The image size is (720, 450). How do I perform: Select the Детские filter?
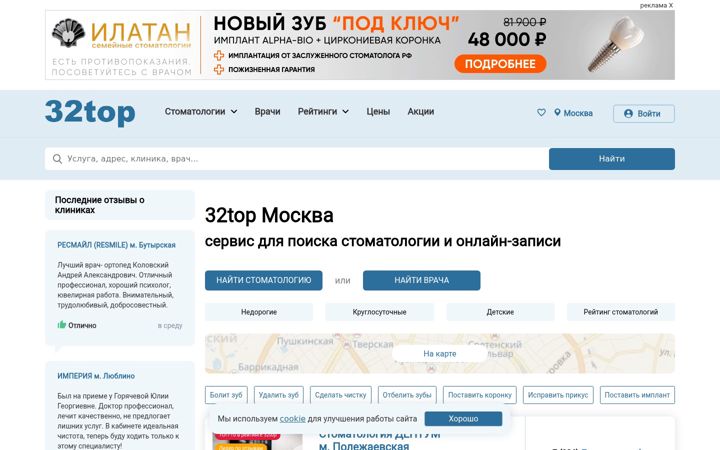click(x=500, y=312)
